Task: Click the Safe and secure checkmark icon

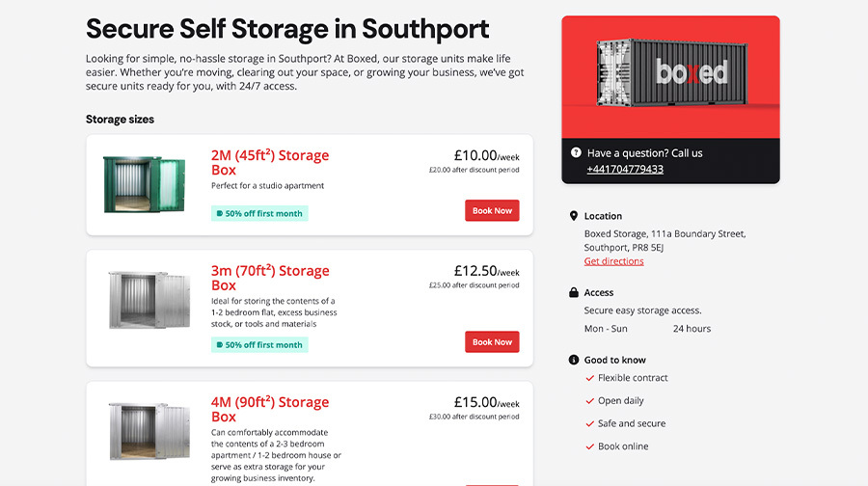Action: tap(590, 423)
